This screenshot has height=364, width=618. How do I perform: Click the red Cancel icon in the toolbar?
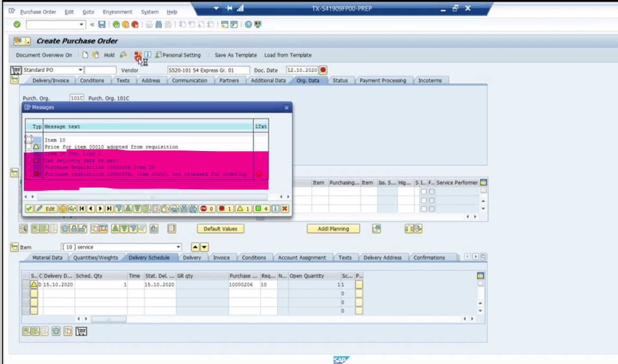[x=135, y=24]
